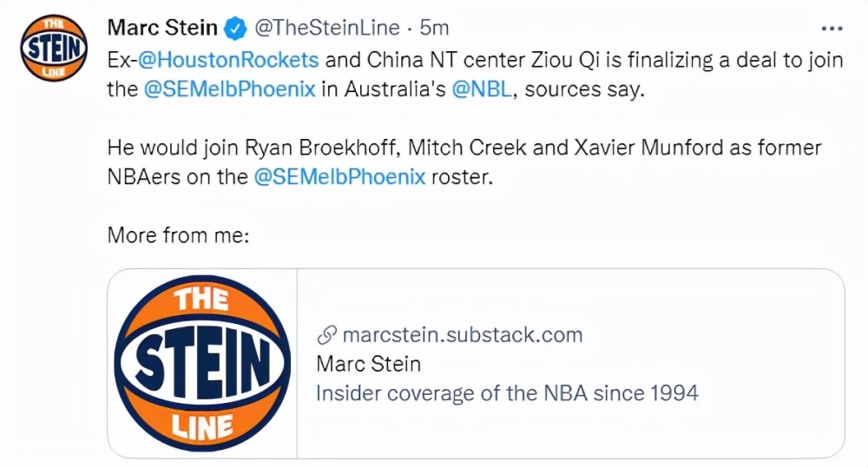Viewport: 868px width, 468px height.
Task: Click the blue verified badge
Action: point(235,28)
